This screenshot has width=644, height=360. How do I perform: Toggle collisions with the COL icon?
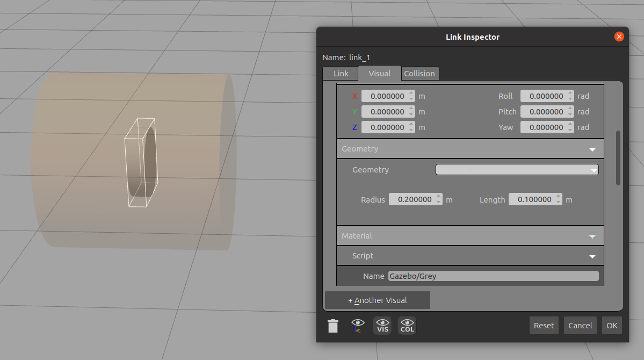[407, 326]
